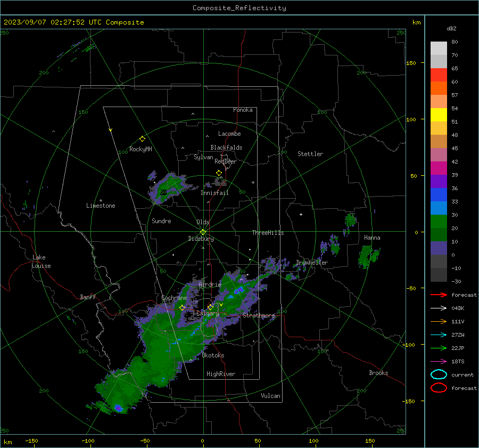Viewport: 479px width, 448px height.
Task: Click the purple storm core southeast of Airdrie
Action: (239, 290)
